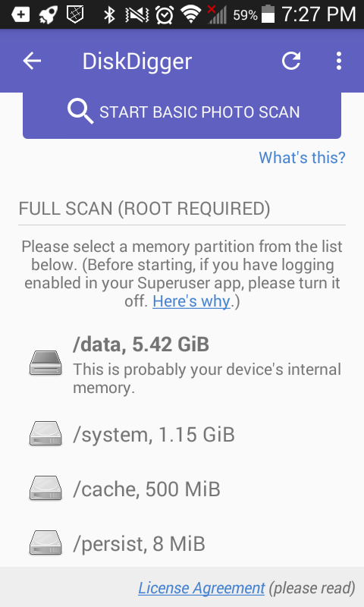Open the three-dot overflow menu

(x=338, y=61)
